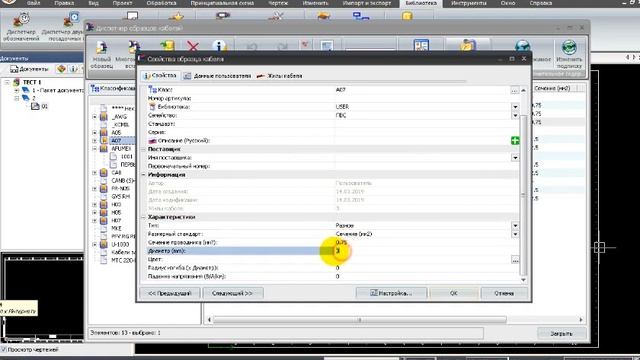Viewport: 640px width, 360px height.
Task: Select the ТЕСТ 1 project node
Action: (32, 82)
